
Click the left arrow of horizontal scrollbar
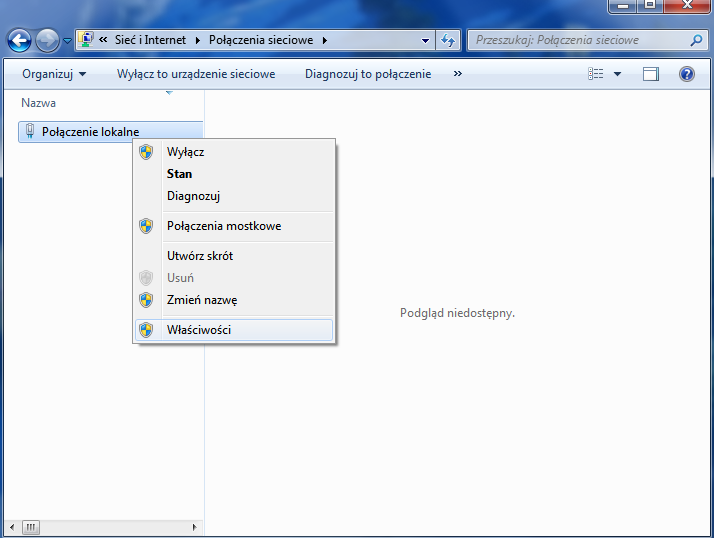12,528
